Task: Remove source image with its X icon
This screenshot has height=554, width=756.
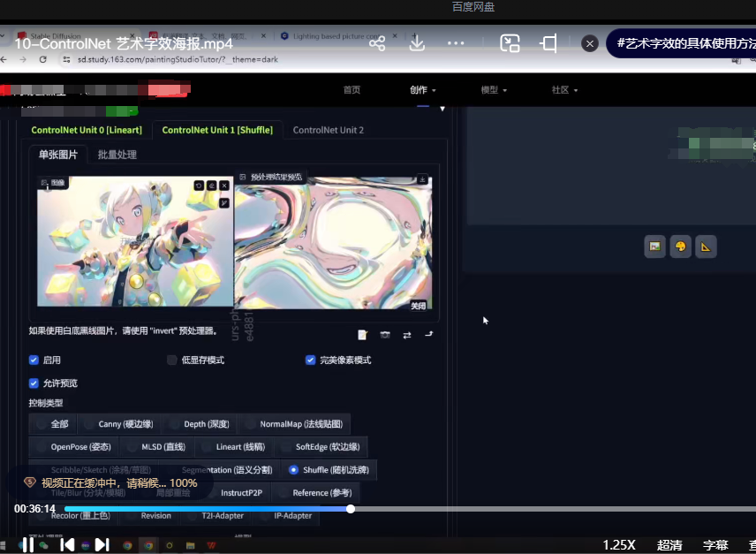Action: pyautogui.click(x=224, y=186)
